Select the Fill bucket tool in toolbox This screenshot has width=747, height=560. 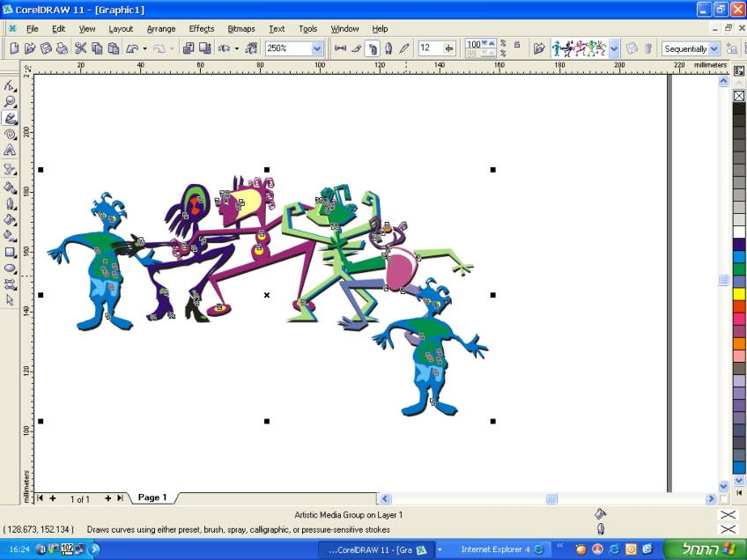point(10,219)
